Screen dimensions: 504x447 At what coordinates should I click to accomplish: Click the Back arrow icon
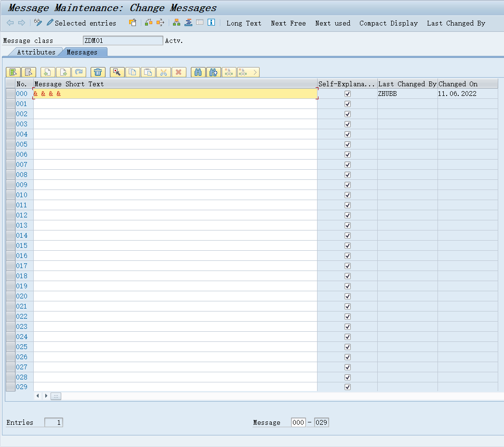click(x=10, y=23)
